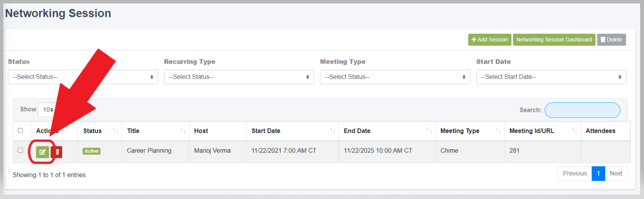Focus the Search input field
Screen dimensions: 644x199
[582, 110]
